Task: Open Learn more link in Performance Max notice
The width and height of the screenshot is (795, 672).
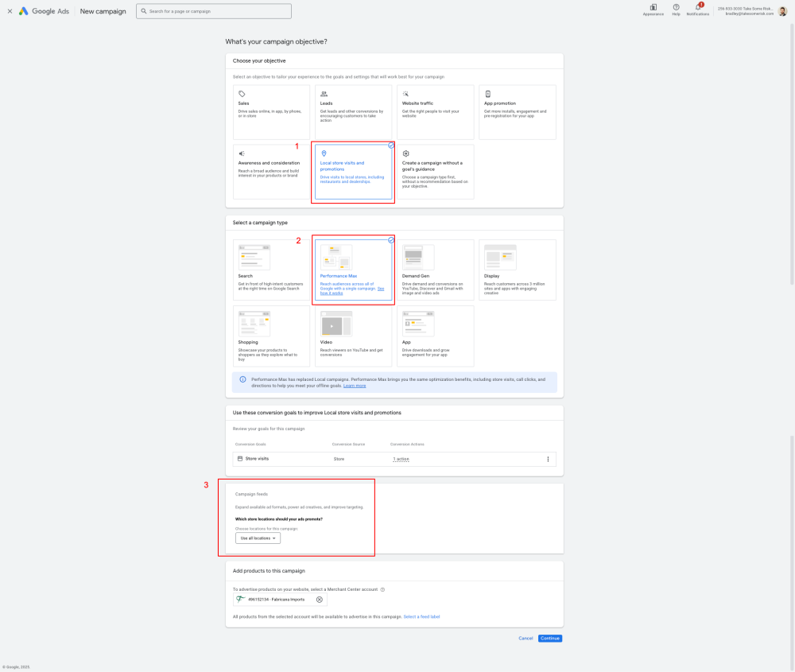Action: 355,386
